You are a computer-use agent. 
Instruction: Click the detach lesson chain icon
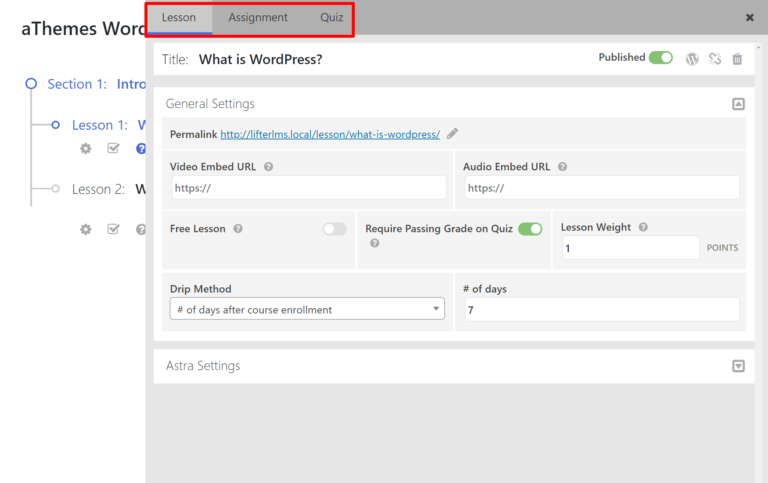coord(715,59)
